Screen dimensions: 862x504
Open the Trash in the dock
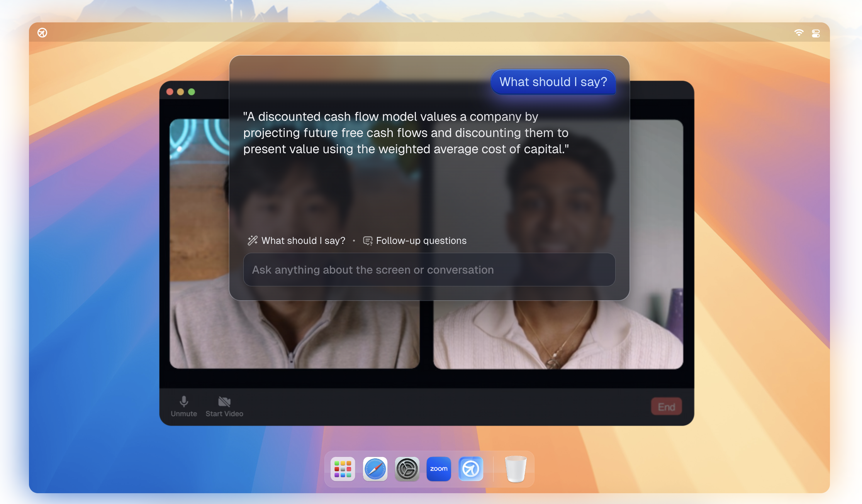[x=516, y=469]
